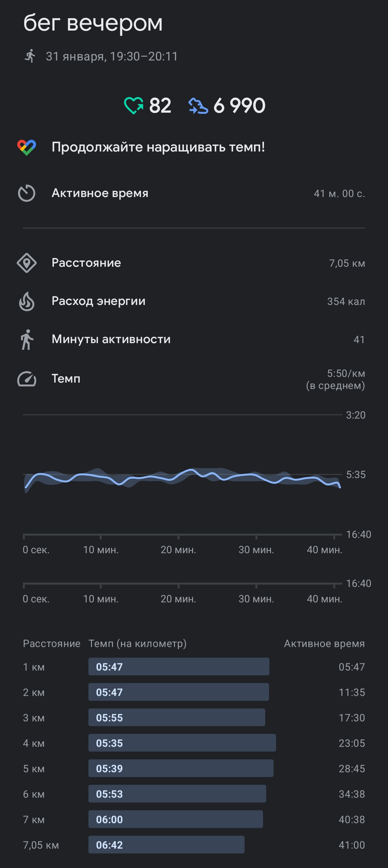Select the Минуты активности row
This screenshot has height=868, width=388.
point(194,339)
